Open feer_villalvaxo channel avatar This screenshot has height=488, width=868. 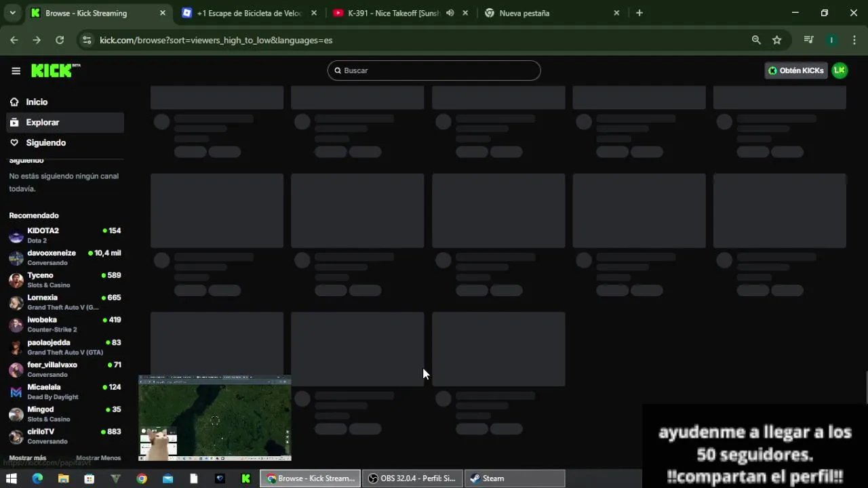point(16,370)
